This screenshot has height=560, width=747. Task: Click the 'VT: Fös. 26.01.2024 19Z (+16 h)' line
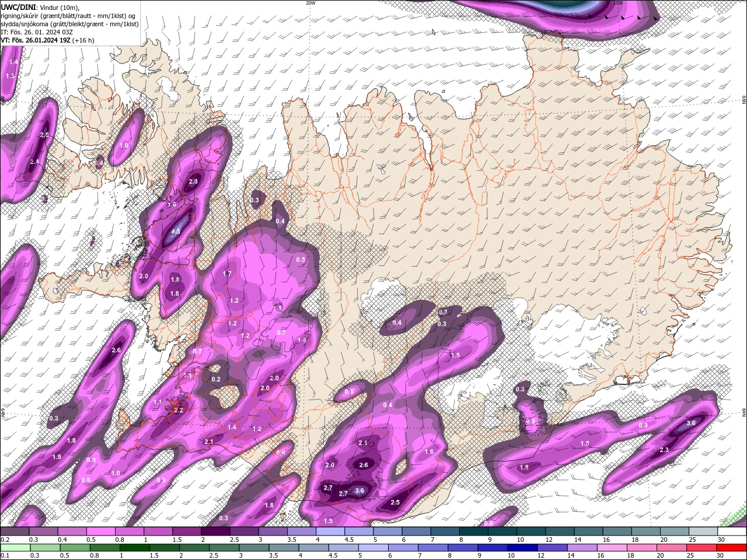(47, 40)
